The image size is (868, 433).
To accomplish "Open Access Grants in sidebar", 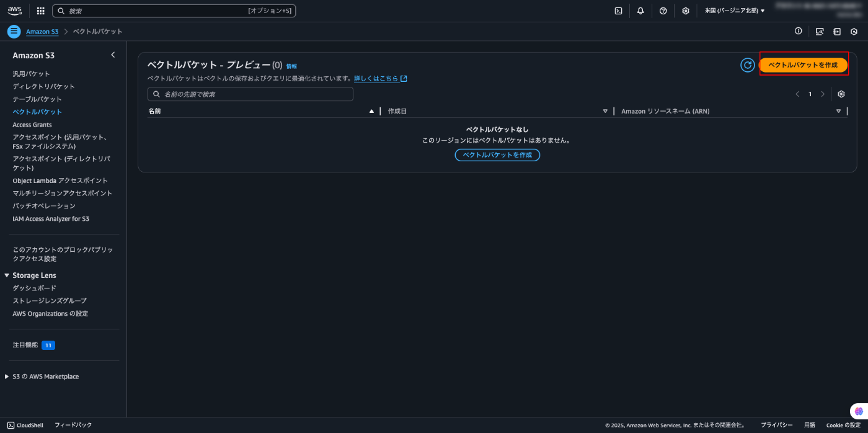I will tap(32, 125).
